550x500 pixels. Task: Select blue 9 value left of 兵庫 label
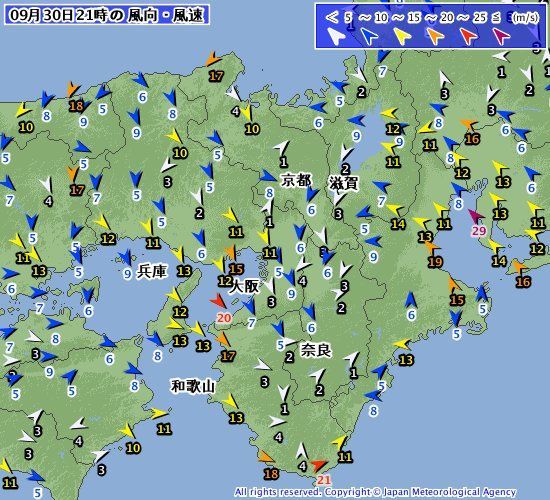pos(128,274)
